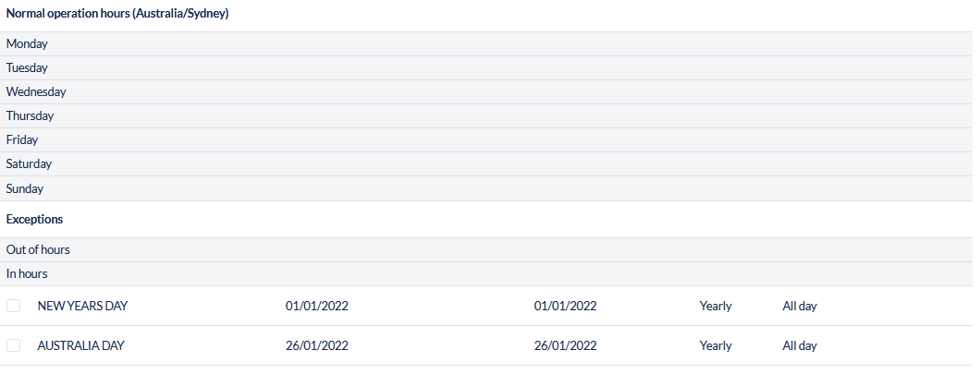
Task: Expand the In hours section
Action: (27, 273)
